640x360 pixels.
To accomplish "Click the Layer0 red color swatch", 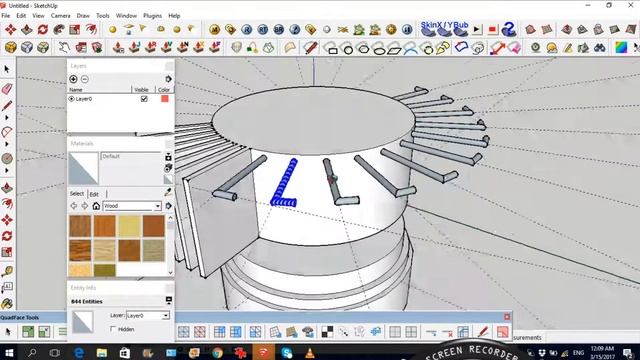I will pos(164,99).
